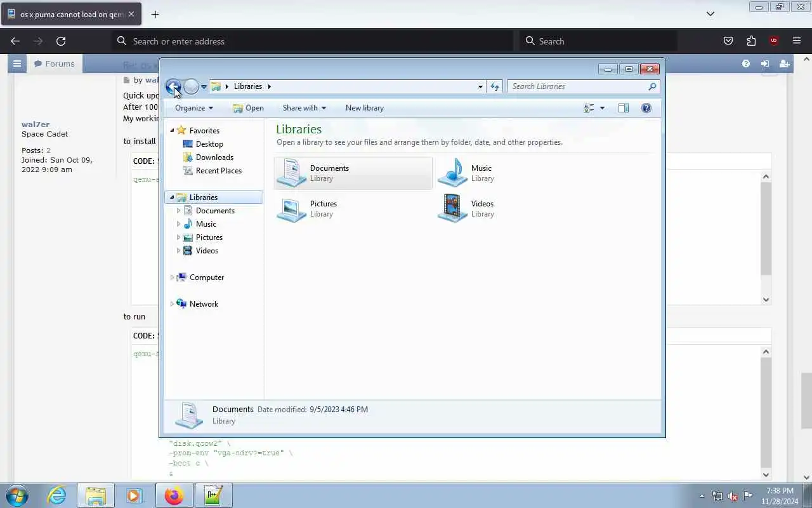Expand the Documents node in navigation pane
The width and height of the screenshot is (812, 508).
pyautogui.click(x=178, y=211)
